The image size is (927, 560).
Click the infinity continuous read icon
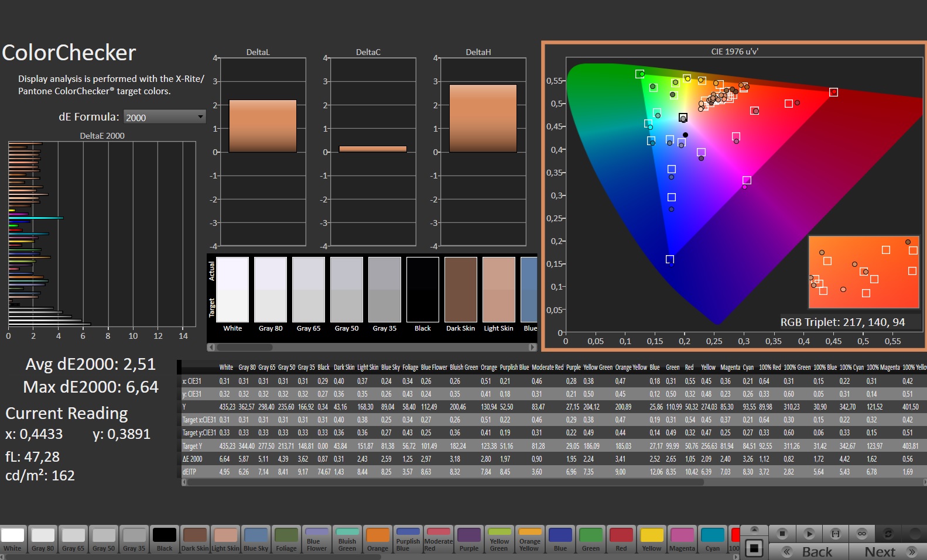tap(861, 533)
